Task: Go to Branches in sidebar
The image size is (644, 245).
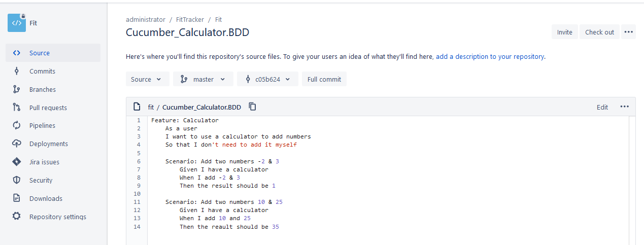Action: (x=53, y=89)
